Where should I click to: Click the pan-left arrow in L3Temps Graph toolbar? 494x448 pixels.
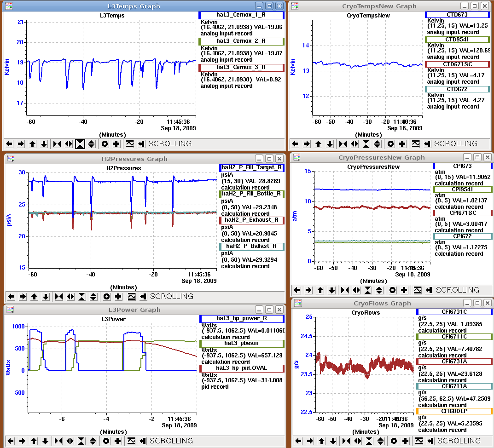pos(9,144)
